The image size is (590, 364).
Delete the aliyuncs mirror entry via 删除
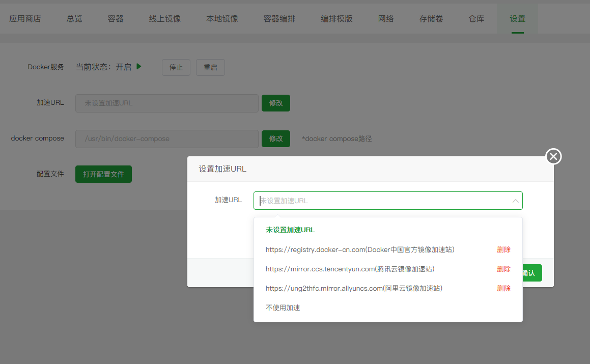pyautogui.click(x=503, y=288)
